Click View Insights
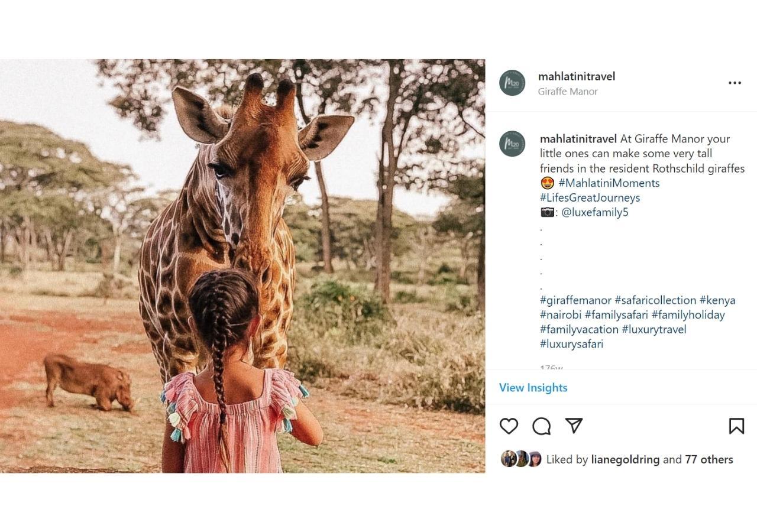Screen dimensions: 757x532 [533, 388]
